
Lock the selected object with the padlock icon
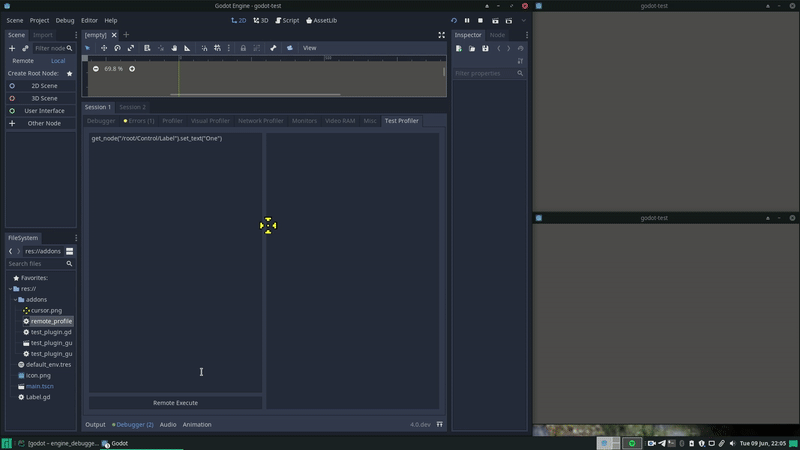[x=243, y=48]
